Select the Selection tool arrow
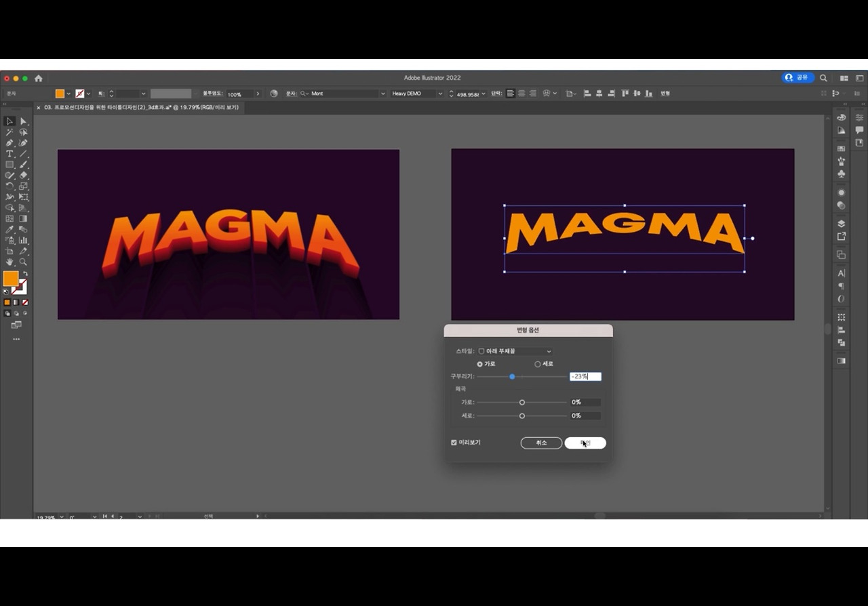 pos(9,121)
